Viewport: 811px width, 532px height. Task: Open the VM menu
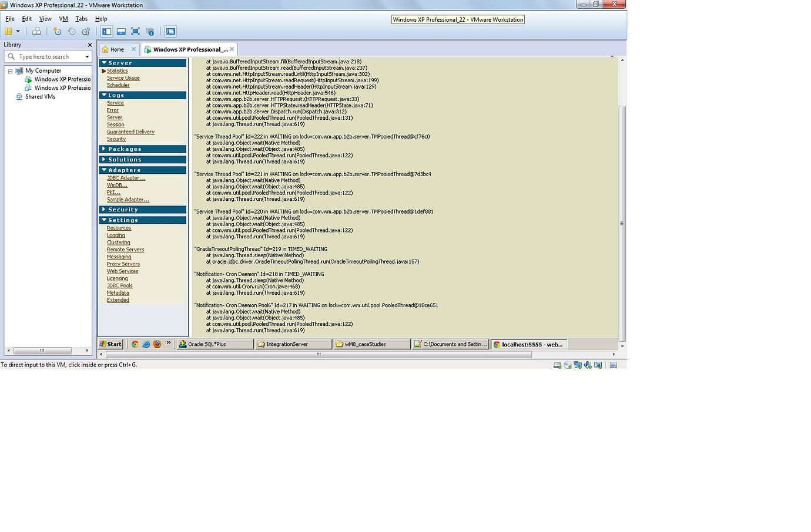click(63, 19)
